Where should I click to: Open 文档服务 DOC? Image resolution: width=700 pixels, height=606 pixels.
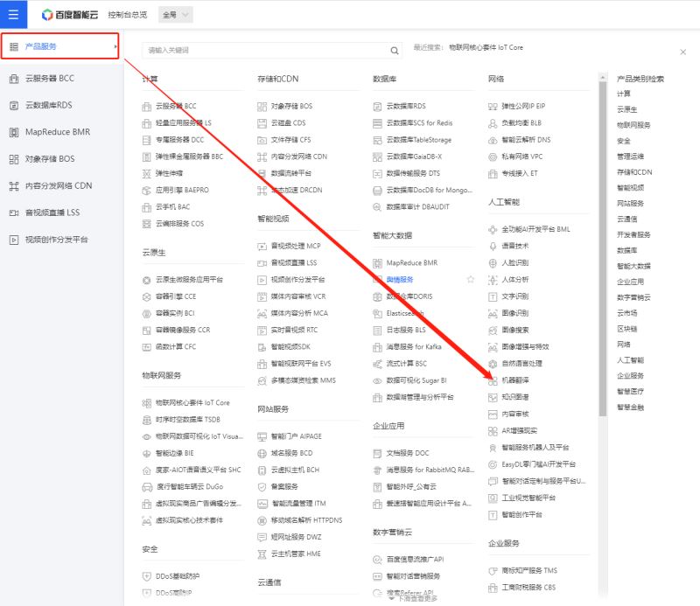pos(408,453)
